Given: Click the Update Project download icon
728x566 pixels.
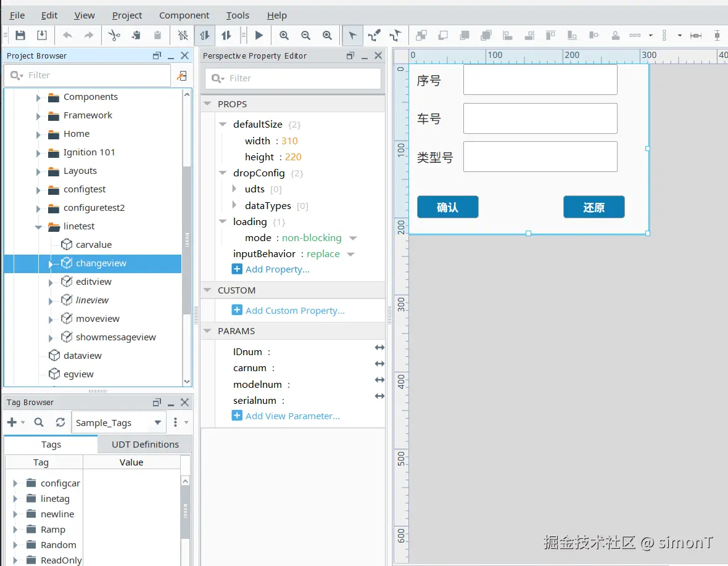Looking at the screenshot, I should click(42, 35).
